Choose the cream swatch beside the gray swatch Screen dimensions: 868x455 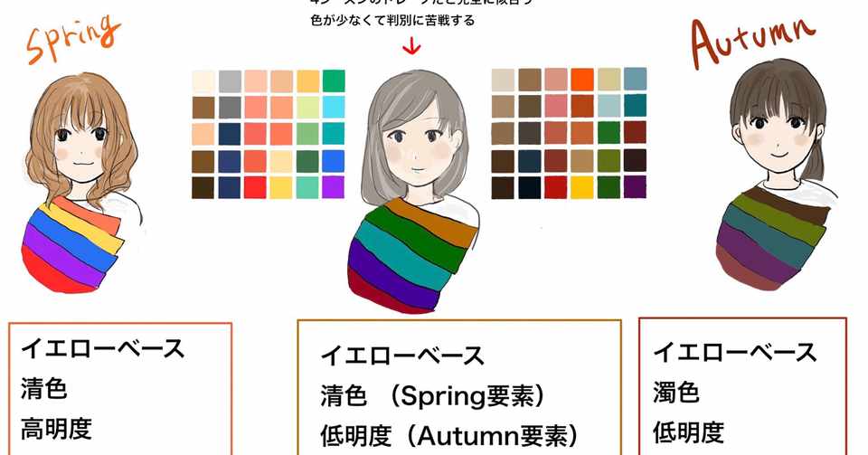[203, 81]
